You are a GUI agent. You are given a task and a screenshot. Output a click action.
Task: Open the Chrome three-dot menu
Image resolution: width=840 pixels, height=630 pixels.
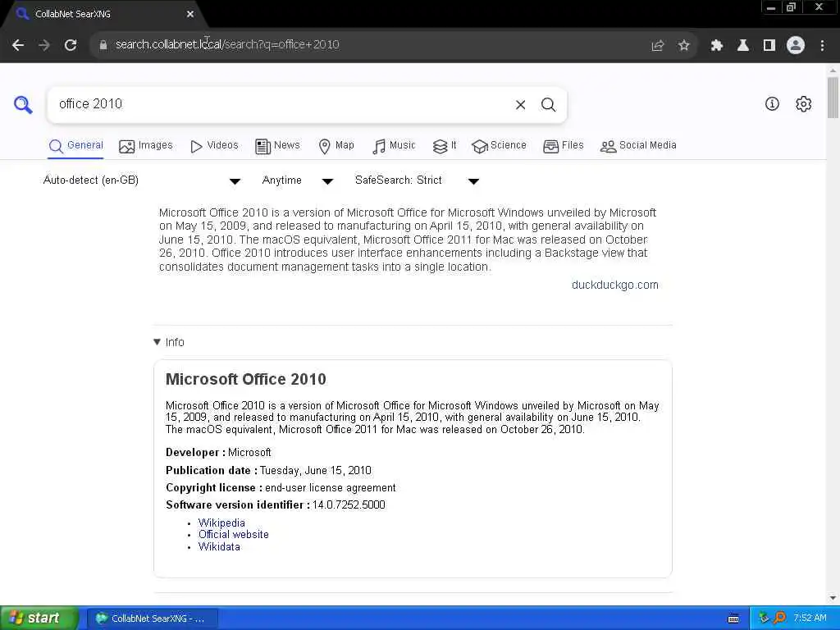822,46
